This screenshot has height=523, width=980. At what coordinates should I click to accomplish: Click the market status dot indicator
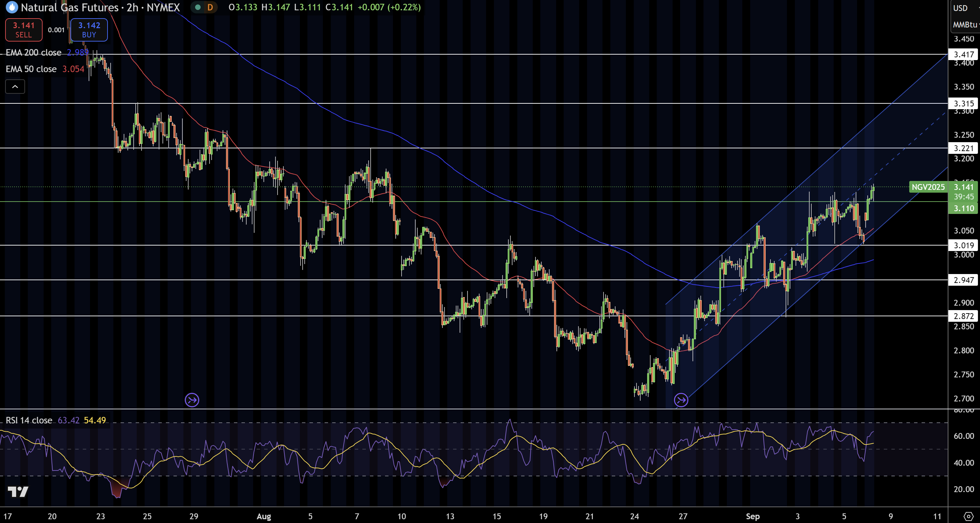tap(198, 7)
